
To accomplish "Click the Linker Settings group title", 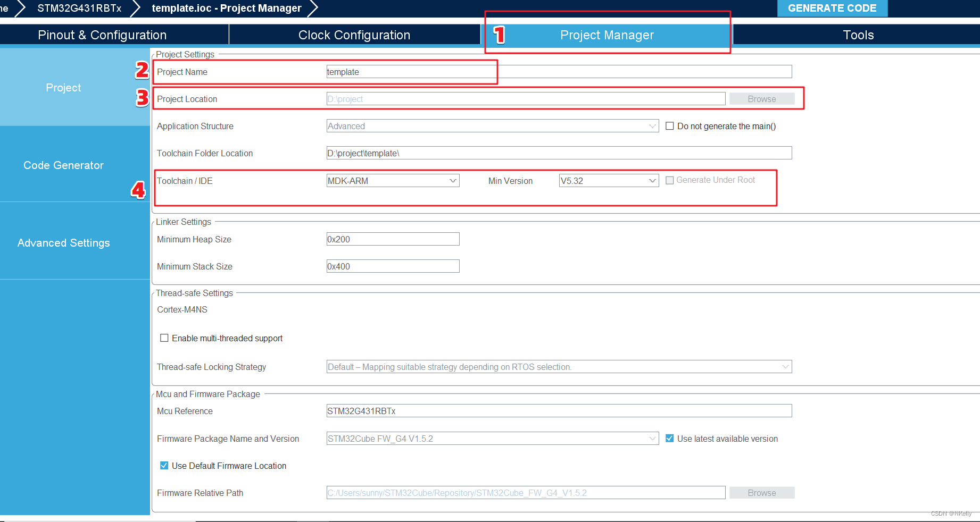I will tap(184, 222).
